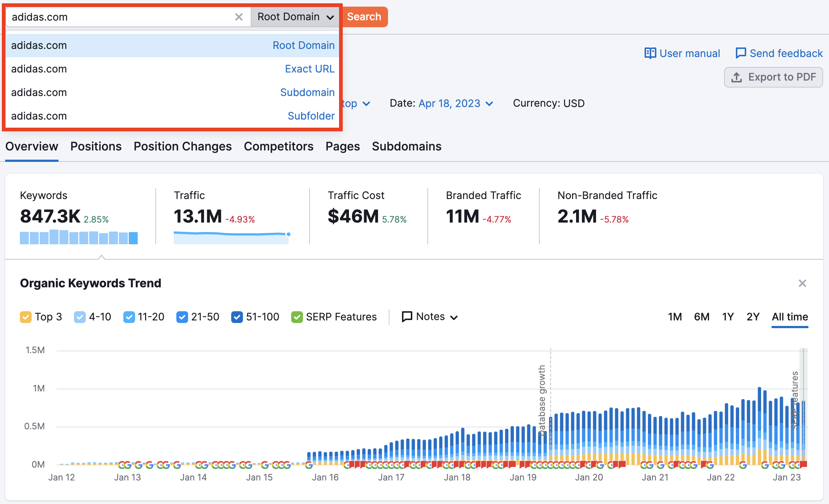The height and width of the screenshot is (504, 829).
Task: Click the Traffic sparkline chart
Action: coord(232,237)
